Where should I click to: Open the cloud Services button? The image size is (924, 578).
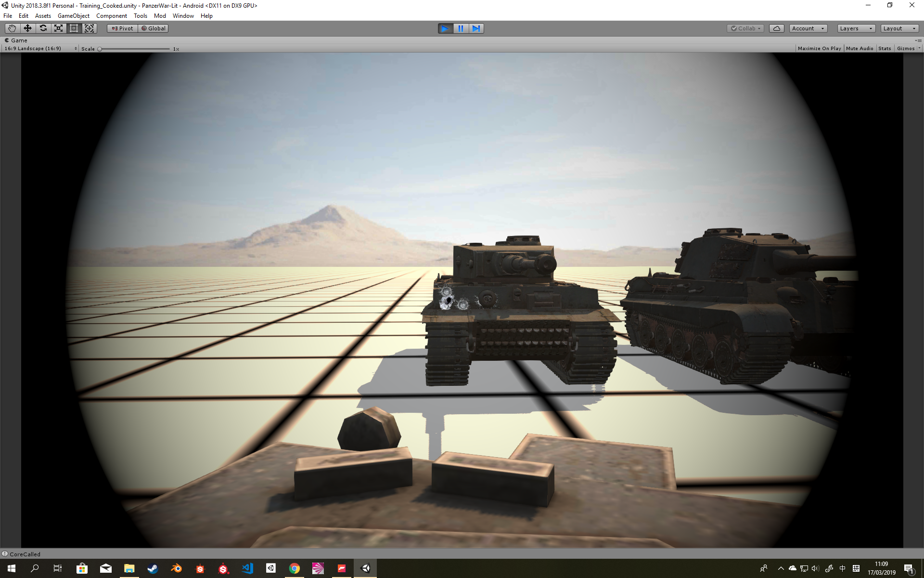point(777,28)
